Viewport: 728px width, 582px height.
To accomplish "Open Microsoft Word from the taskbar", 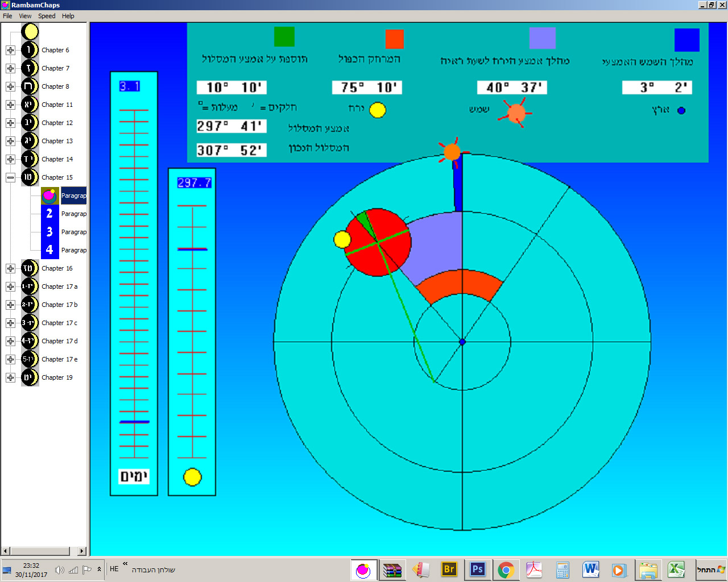I will click(x=591, y=569).
